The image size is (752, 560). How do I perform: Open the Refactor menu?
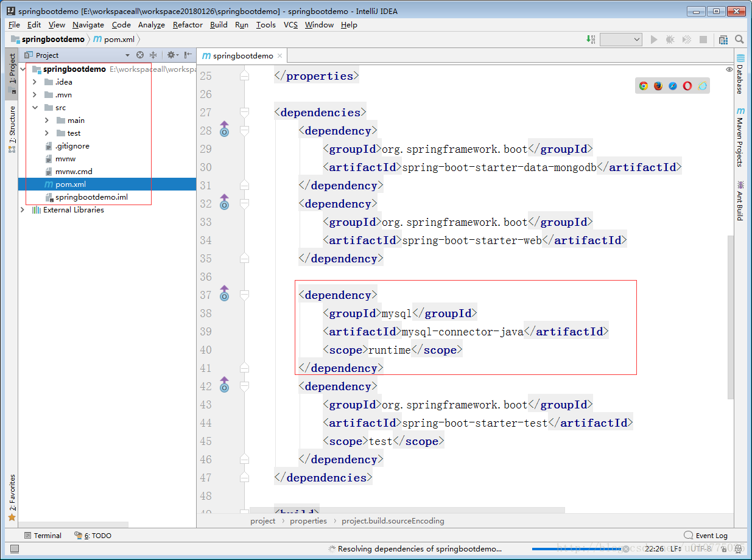pos(188,24)
